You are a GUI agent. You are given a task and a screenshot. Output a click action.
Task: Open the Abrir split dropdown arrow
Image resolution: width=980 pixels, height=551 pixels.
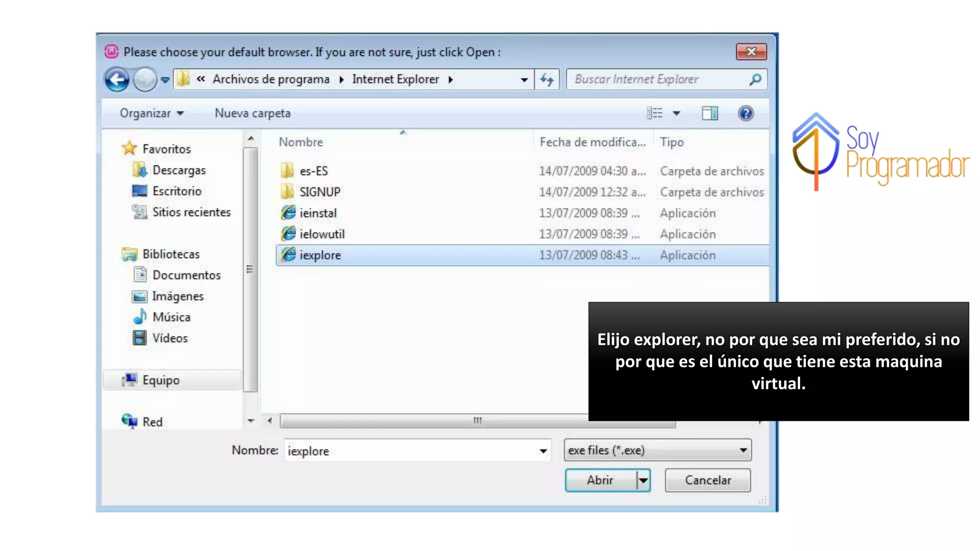pos(643,480)
